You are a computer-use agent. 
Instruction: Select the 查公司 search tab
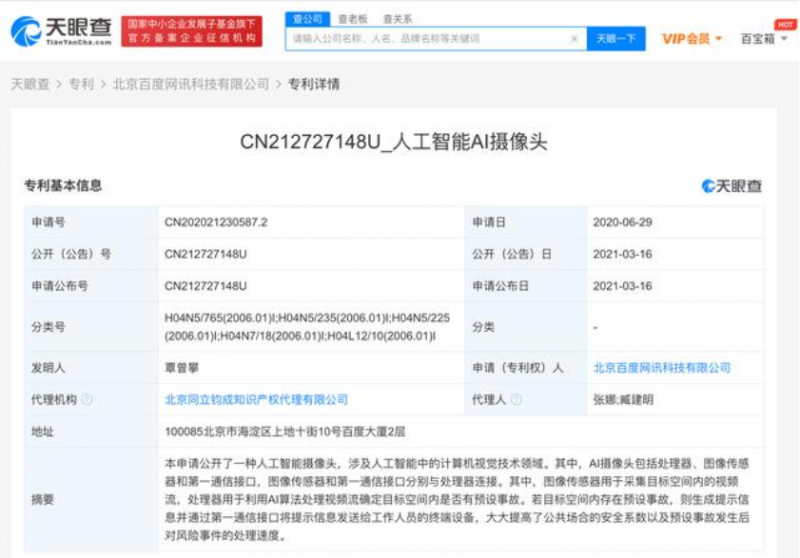(x=308, y=19)
